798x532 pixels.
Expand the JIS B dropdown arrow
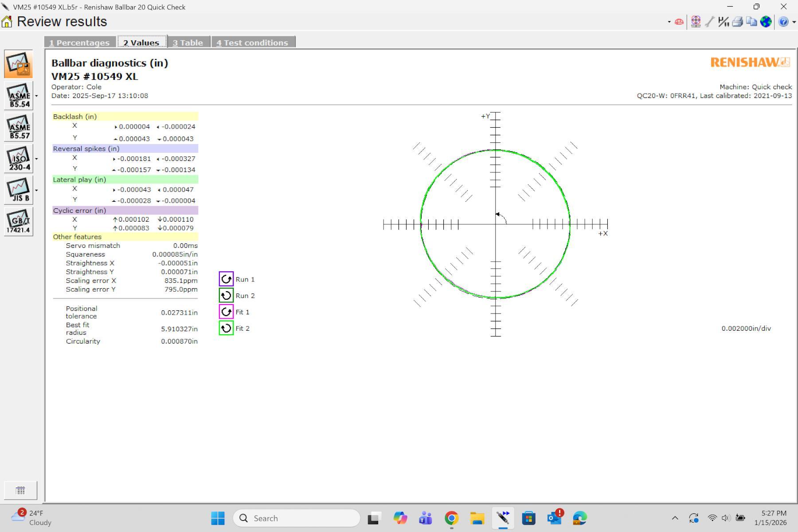point(36,190)
